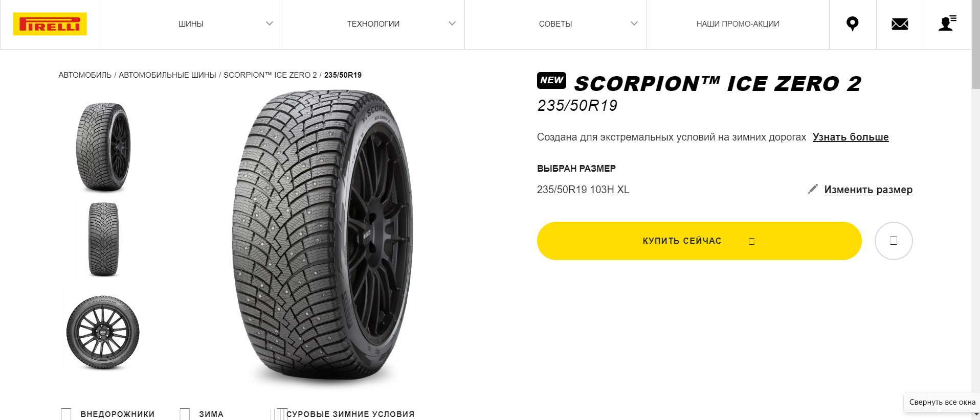The width and height of the screenshot is (980, 420).
Task: Follow the Узнать больше link
Action: pos(850,137)
